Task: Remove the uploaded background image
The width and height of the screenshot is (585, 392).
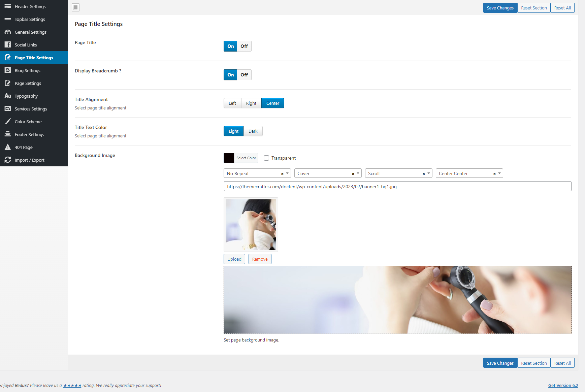Action: coord(260,259)
